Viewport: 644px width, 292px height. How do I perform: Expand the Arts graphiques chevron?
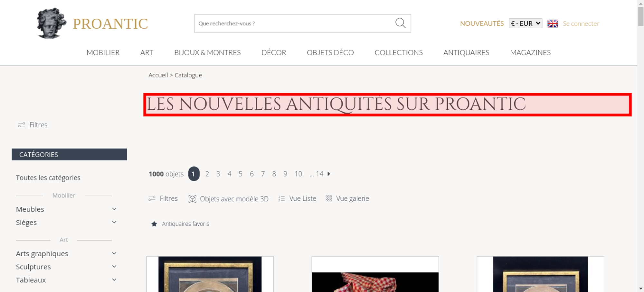pyautogui.click(x=114, y=253)
